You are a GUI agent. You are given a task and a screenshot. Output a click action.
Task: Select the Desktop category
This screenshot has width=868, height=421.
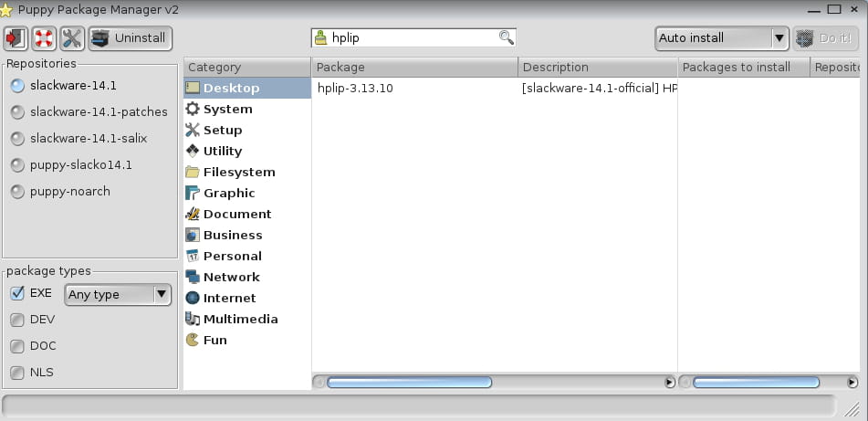pyautogui.click(x=247, y=88)
